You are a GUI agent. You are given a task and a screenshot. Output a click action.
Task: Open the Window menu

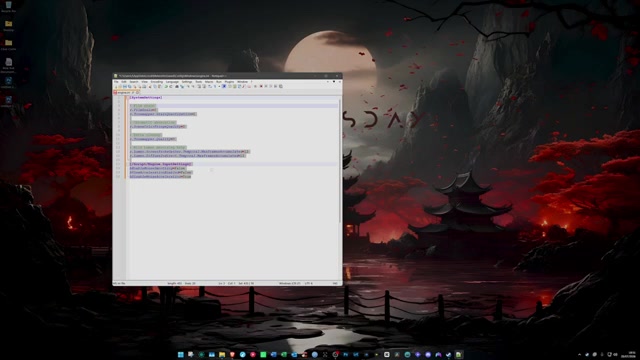pyautogui.click(x=242, y=82)
